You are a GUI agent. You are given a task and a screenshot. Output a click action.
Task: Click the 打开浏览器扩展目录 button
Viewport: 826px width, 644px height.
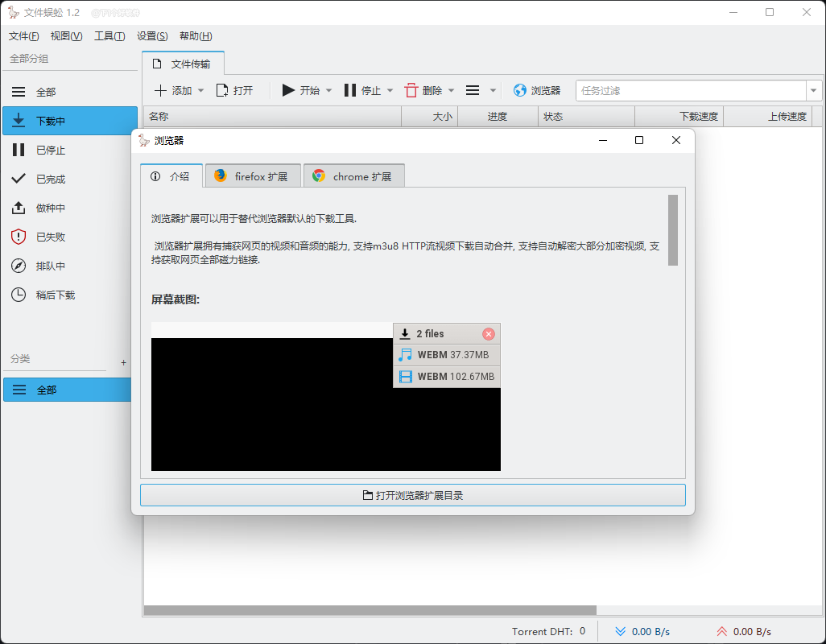412,495
